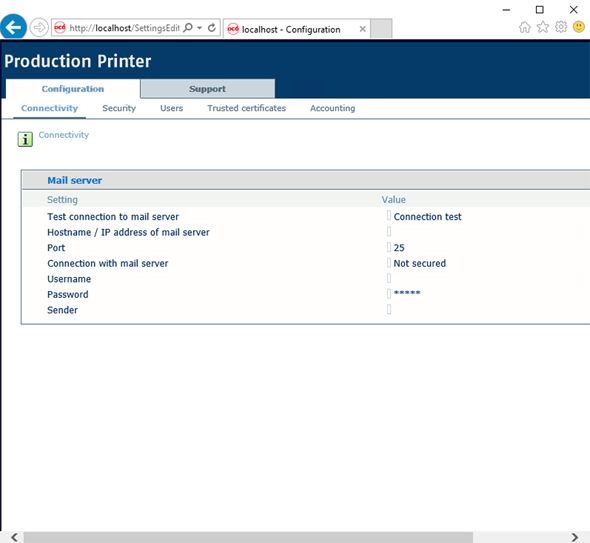Open the Security sub-tab

(119, 108)
